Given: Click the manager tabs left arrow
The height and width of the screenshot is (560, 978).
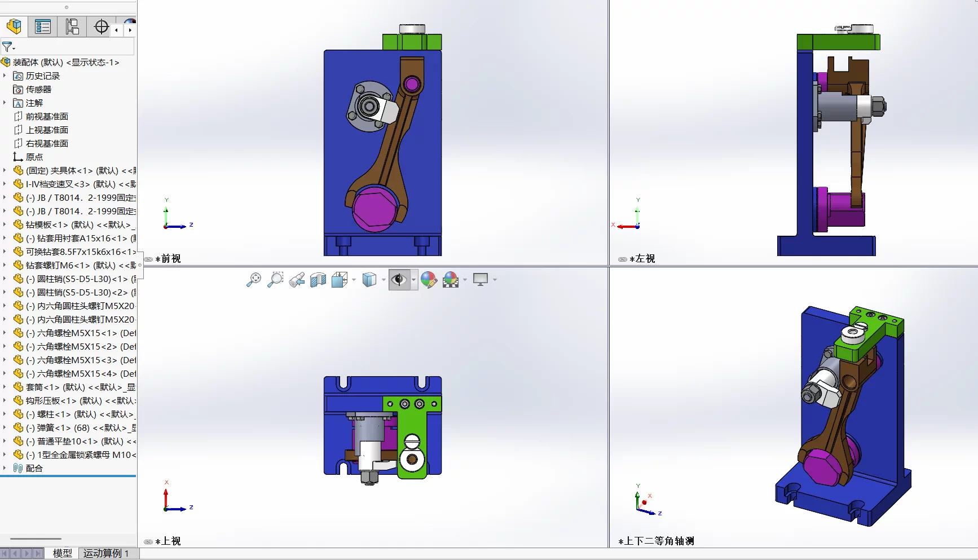Looking at the screenshot, I should click(117, 30).
